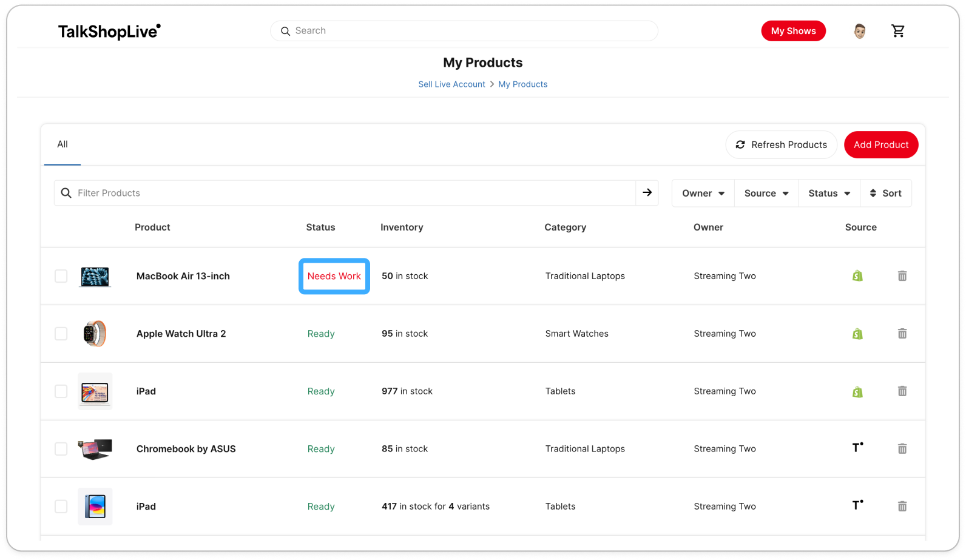Delete the 977 in stock iPad row

click(902, 391)
